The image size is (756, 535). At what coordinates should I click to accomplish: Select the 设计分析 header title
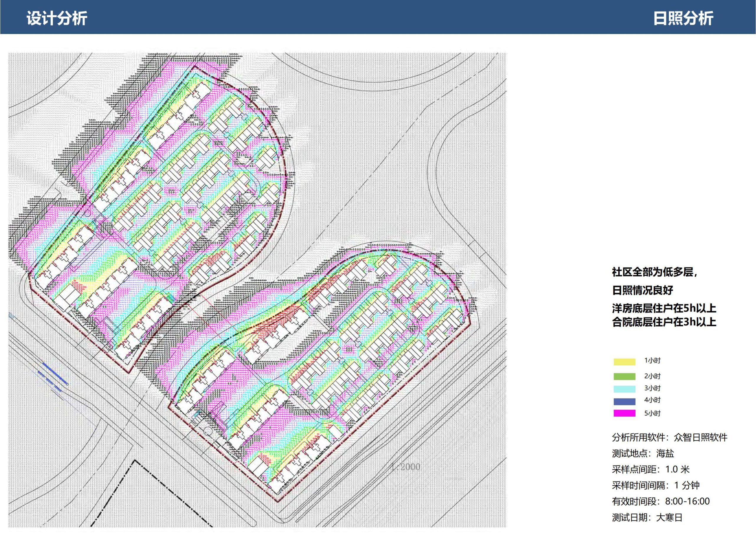click(57, 18)
